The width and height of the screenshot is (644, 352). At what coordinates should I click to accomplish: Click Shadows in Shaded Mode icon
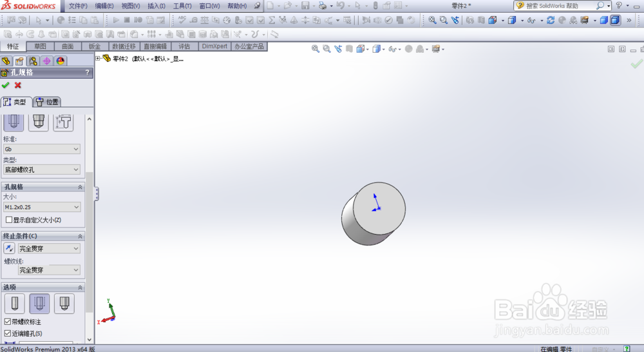[x=604, y=20]
